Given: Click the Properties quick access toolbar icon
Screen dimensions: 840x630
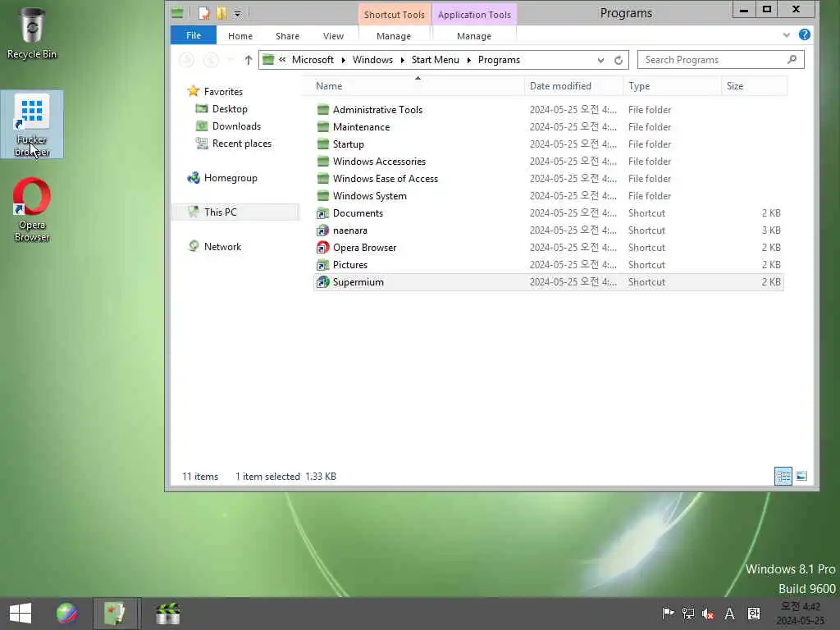Looking at the screenshot, I should coord(203,13).
